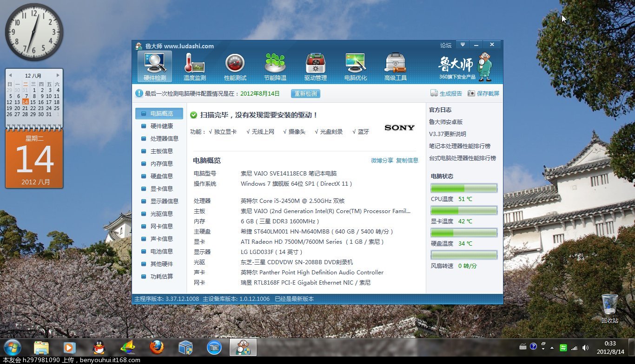Viewport: 635px width, 364px height.
Task: Click the 复制信息 copy info link
Action: coord(407,160)
